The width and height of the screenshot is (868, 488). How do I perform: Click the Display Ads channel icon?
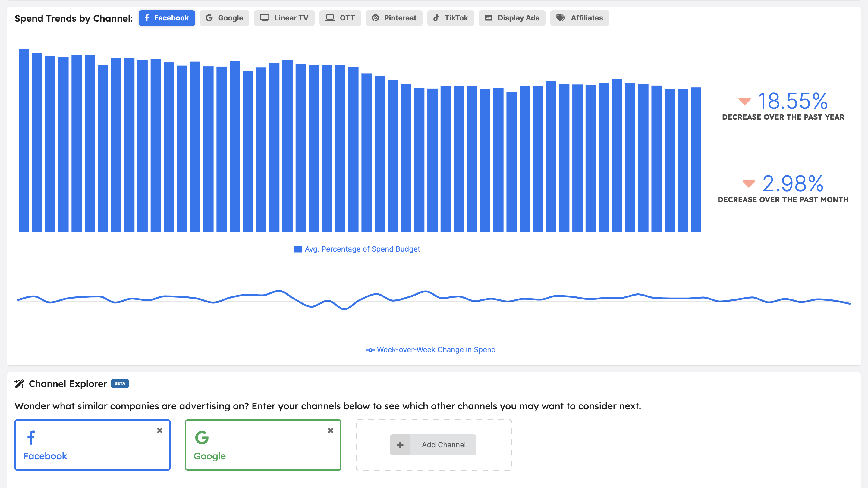coord(489,18)
